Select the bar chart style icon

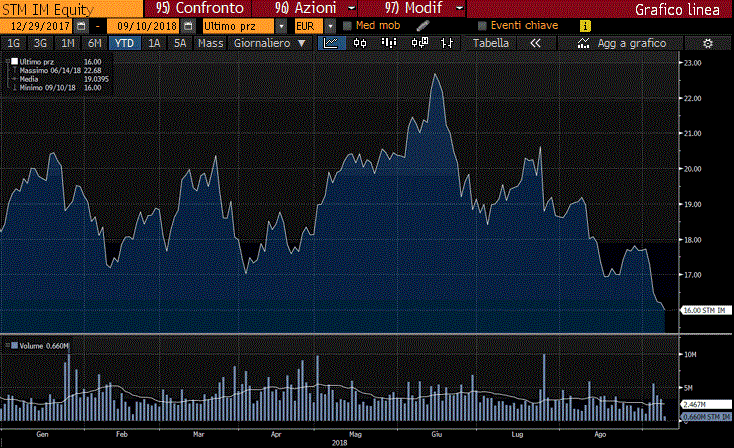pos(389,43)
